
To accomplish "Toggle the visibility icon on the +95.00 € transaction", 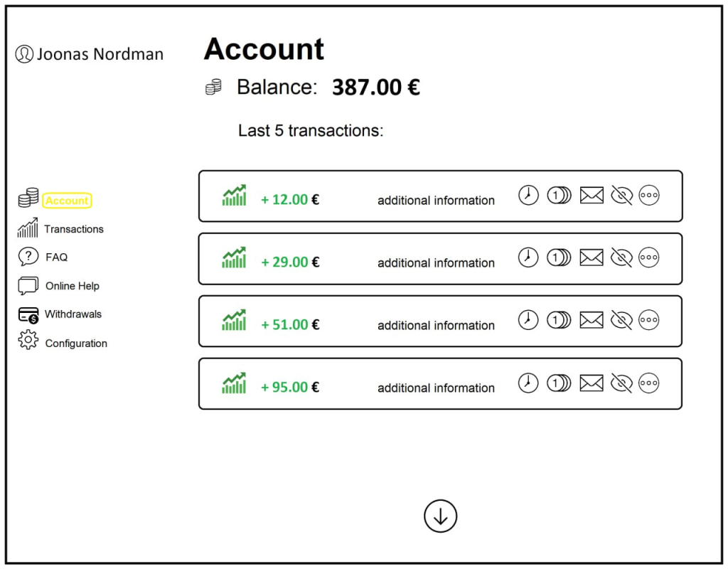I will [x=621, y=383].
